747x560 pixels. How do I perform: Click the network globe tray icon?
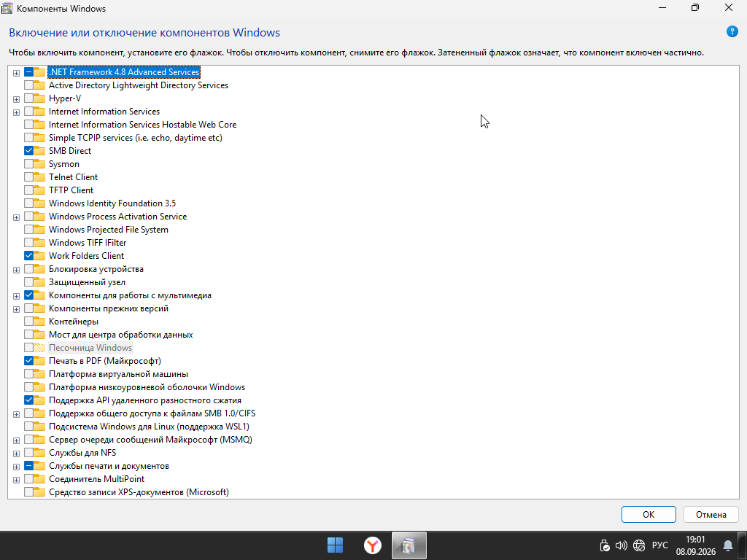(x=639, y=545)
